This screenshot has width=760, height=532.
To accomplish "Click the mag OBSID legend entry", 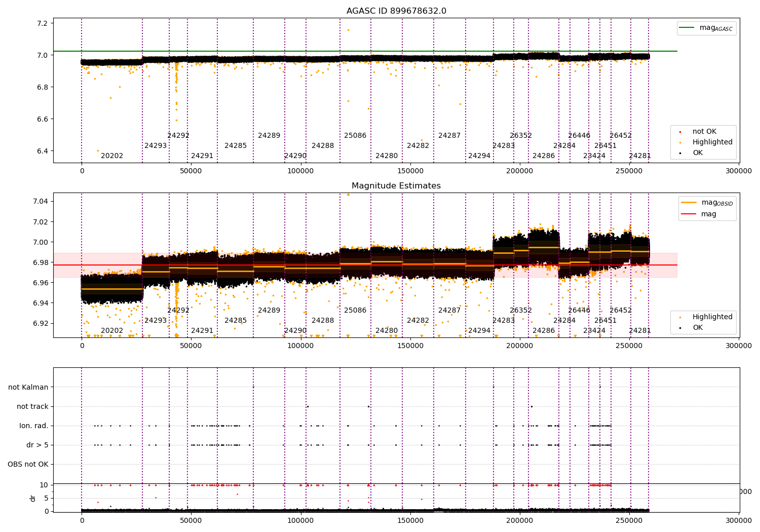I will tap(707, 203).
